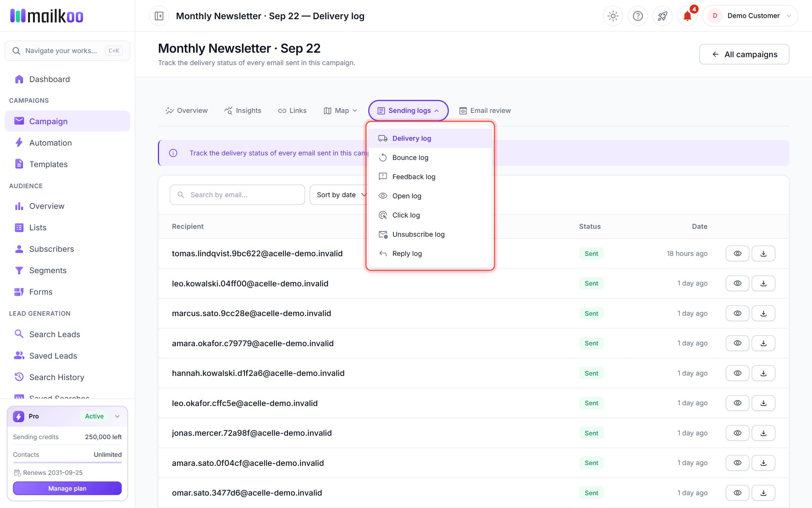Download log for jonas.mercer row
Screen dimensions: 812x508
[x=763, y=433]
